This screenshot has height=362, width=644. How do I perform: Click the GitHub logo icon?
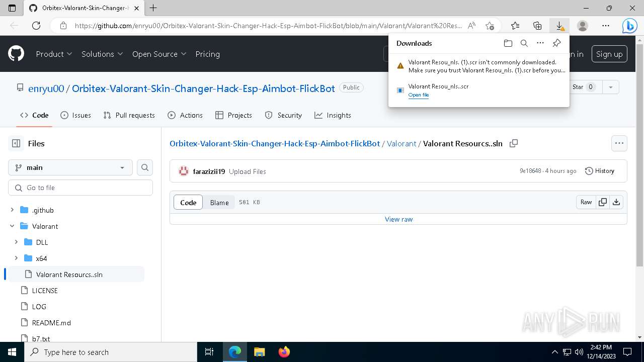pyautogui.click(x=16, y=54)
